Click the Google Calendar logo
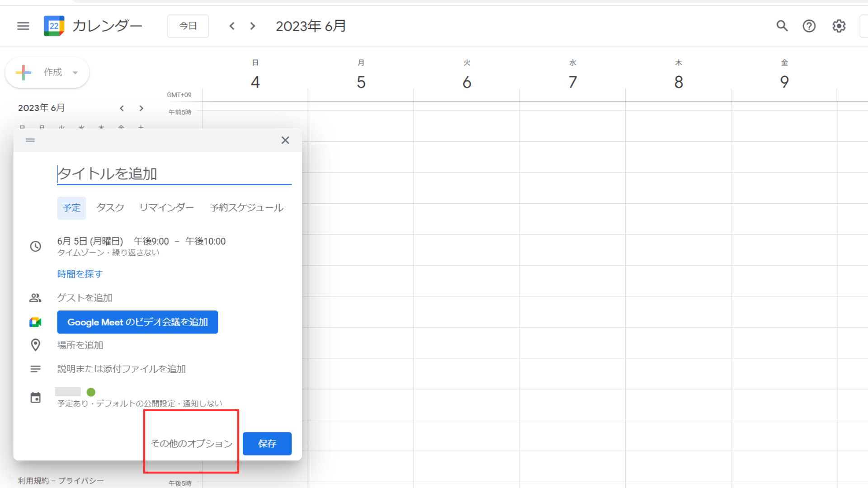The image size is (868, 488). coord(54,26)
